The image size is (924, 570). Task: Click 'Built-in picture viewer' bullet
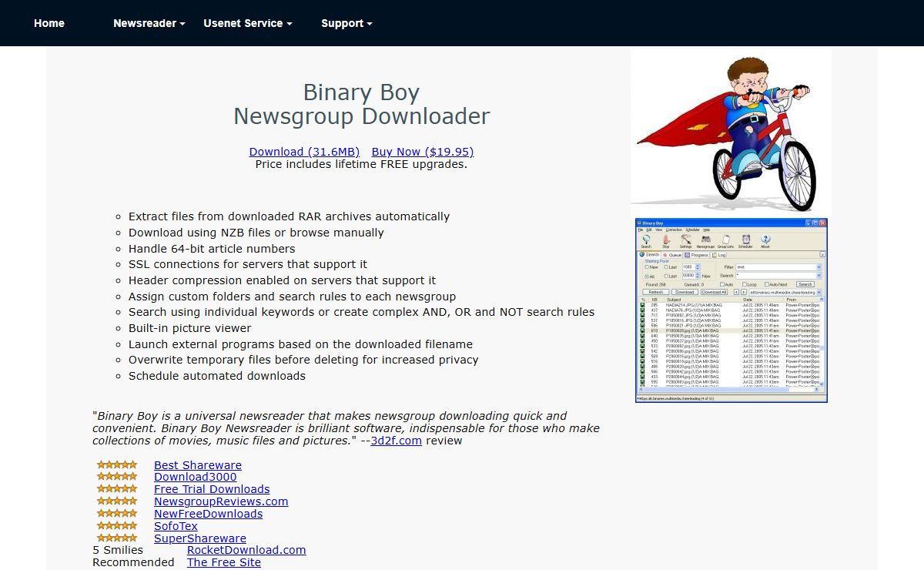tap(190, 328)
